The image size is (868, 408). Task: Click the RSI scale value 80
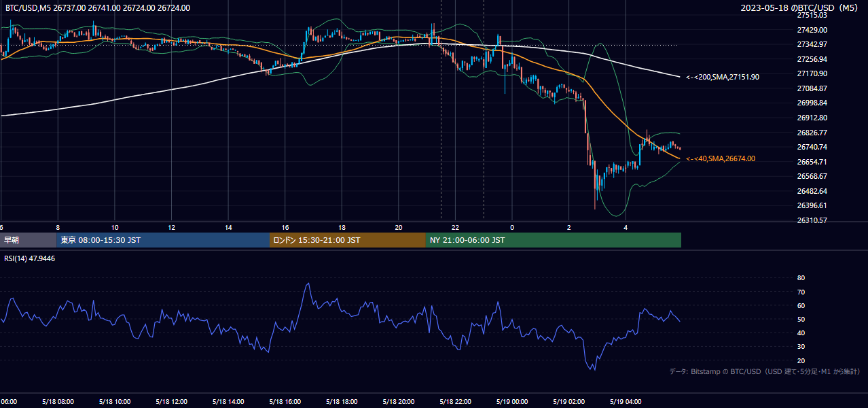801,278
